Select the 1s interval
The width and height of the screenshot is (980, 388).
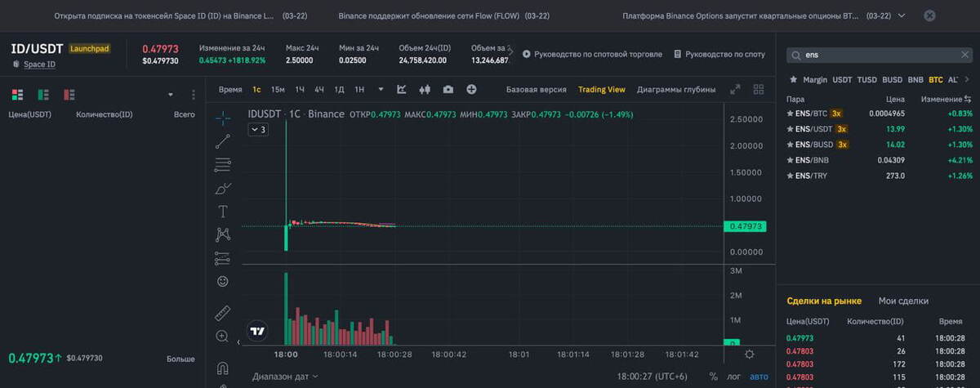point(256,89)
